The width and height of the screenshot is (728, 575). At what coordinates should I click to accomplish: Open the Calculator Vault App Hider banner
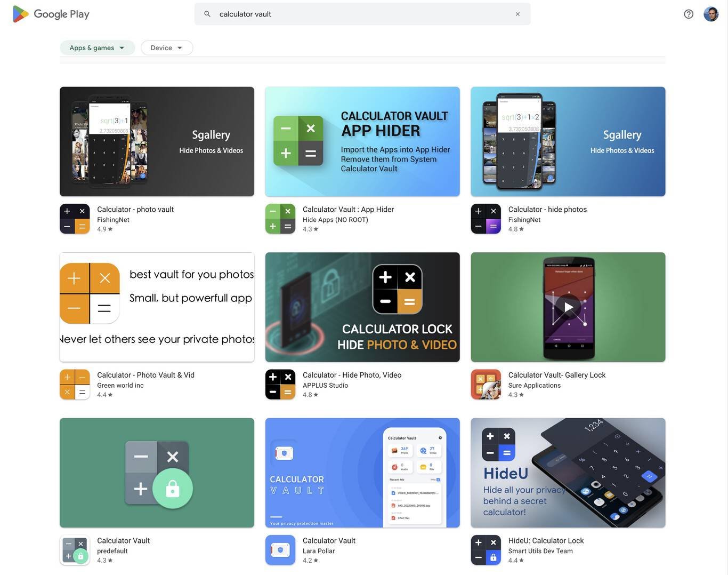(x=362, y=141)
